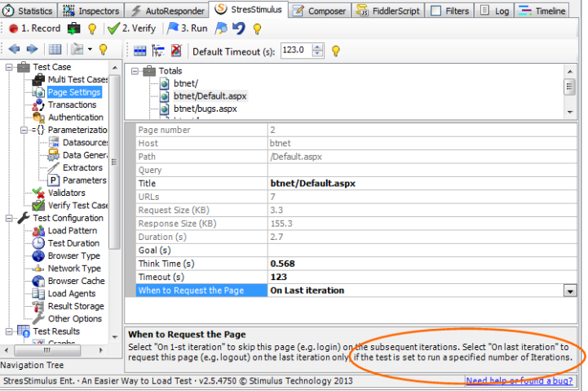The height and width of the screenshot is (391, 588).
Task: Open the dropdown arrow beside navigation toolbar icon
Action: pos(90,49)
